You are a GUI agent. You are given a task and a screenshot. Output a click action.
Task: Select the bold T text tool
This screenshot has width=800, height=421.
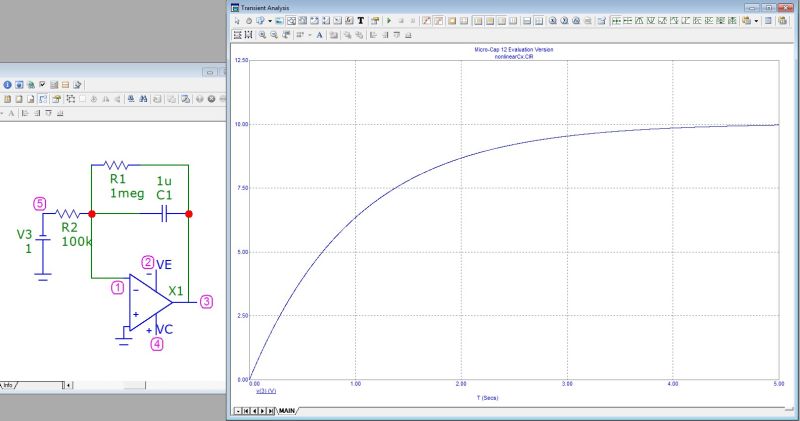tap(361, 21)
